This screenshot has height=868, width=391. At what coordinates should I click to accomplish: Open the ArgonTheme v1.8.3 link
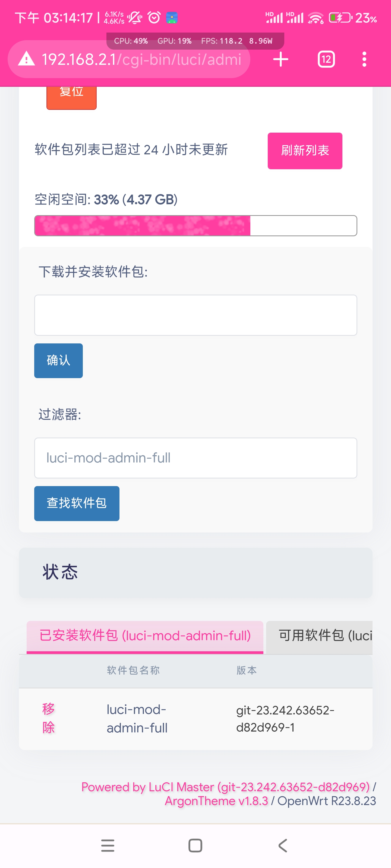[x=216, y=801]
